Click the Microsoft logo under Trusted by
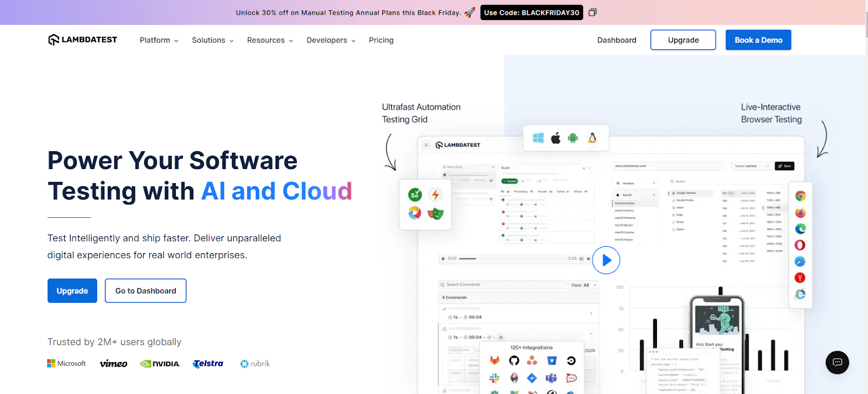This screenshot has width=868, height=394. pyautogui.click(x=67, y=364)
